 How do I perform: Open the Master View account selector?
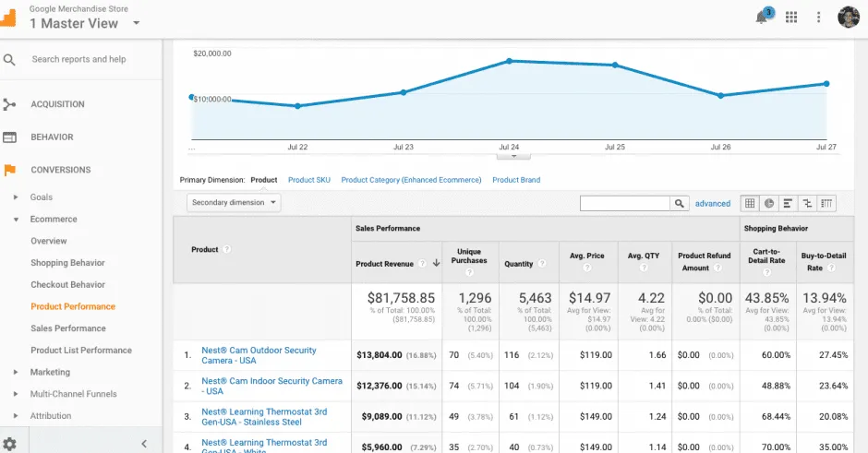pos(85,23)
